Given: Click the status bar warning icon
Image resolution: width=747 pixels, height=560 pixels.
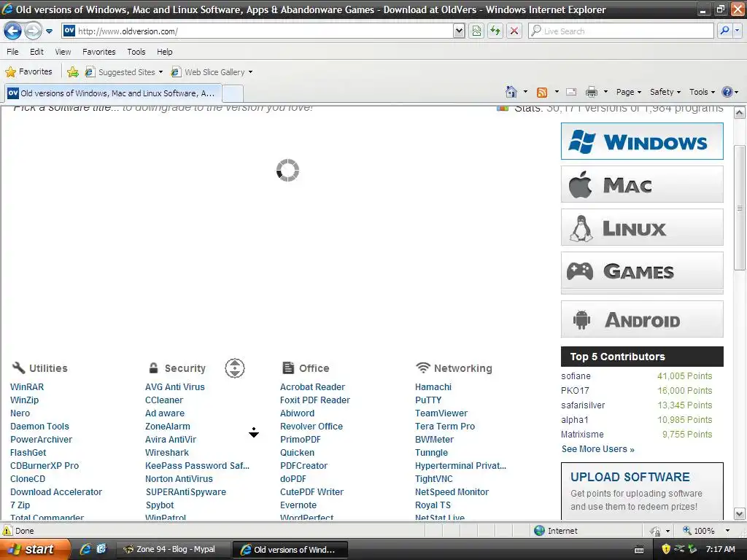Looking at the screenshot, I should 7,531.
